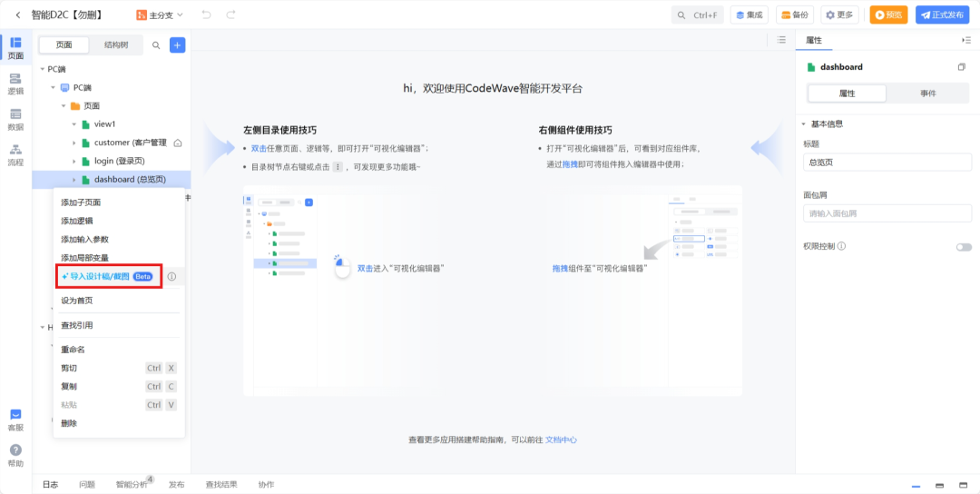Screen dimensions: 980x494
Task: Select the view1 page in tree
Action: 105,124
